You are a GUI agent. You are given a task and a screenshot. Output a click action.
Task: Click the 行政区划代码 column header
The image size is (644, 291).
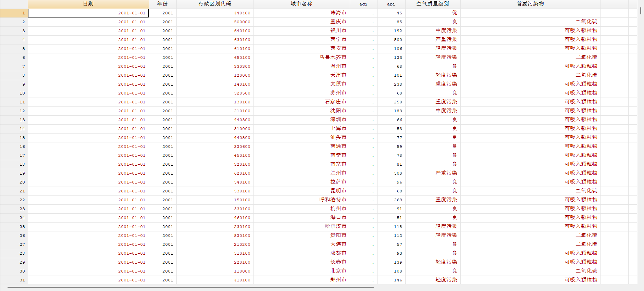point(215,4)
